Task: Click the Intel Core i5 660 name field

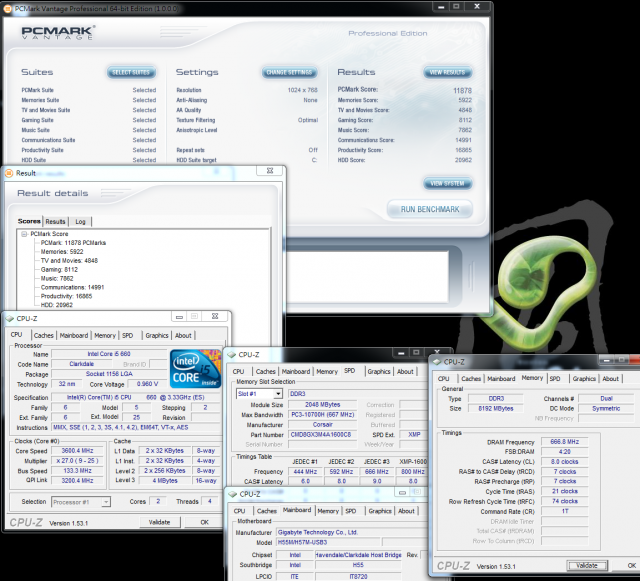Action: (109, 354)
